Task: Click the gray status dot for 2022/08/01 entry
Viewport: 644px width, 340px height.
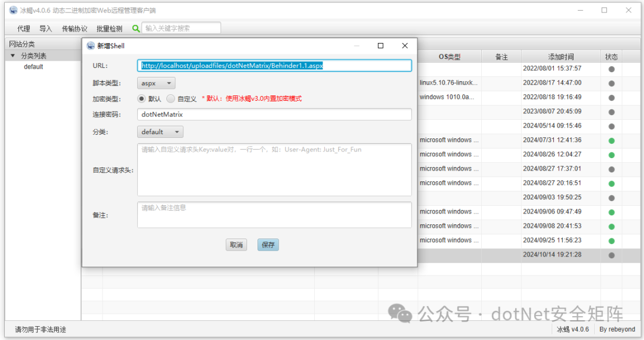Action: click(611, 69)
